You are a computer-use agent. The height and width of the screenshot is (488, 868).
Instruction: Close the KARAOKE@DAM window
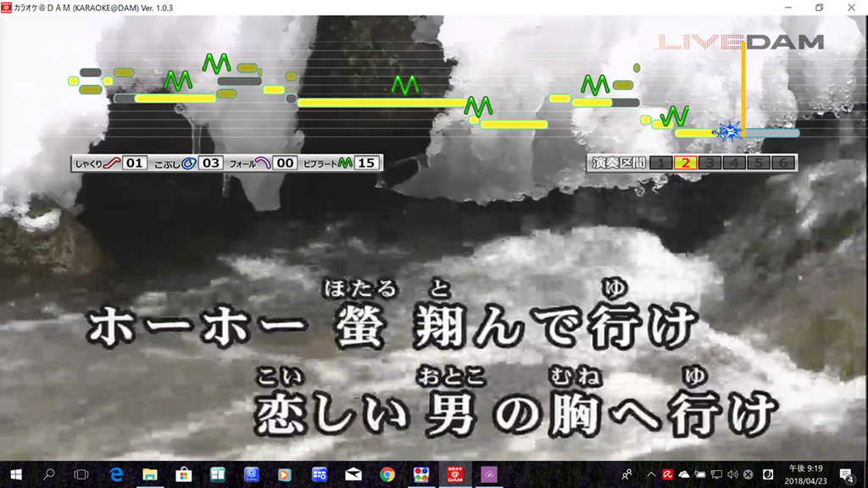[851, 8]
